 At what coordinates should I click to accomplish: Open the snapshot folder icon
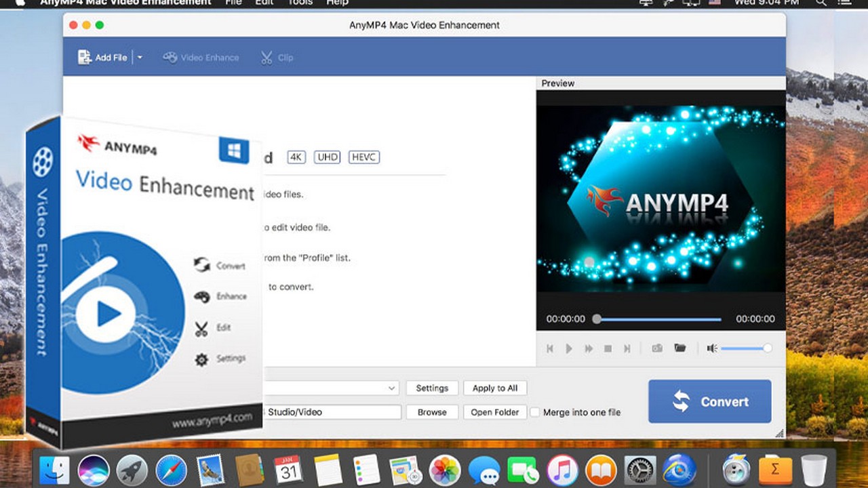pyautogui.click(x=679, y=348)
